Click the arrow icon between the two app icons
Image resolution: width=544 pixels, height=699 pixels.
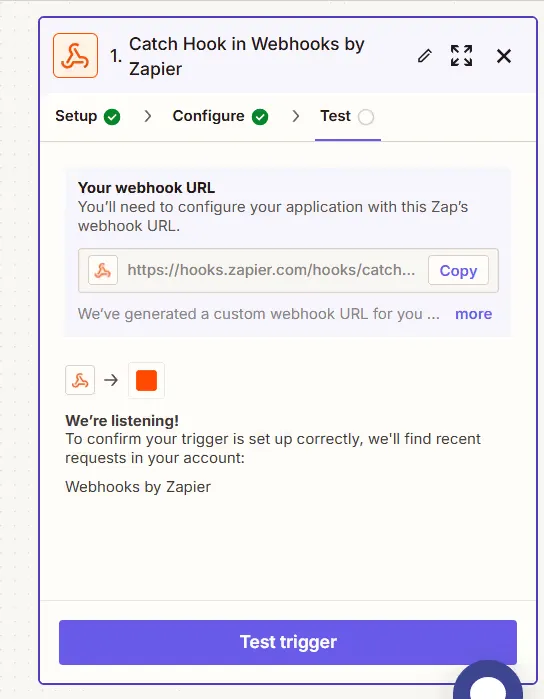pyautogui.click(x=111, y=380)
